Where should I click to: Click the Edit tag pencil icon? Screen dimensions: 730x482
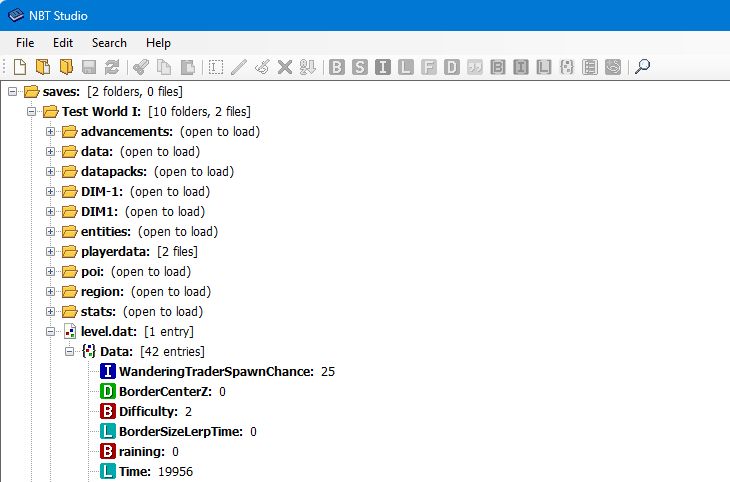point(239,67)
